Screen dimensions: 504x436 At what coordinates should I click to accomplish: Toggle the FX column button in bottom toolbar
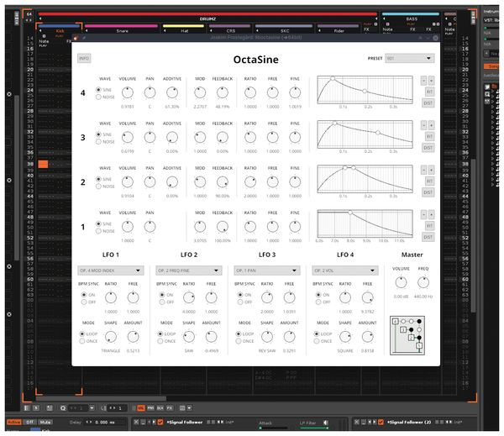point(170,408)
